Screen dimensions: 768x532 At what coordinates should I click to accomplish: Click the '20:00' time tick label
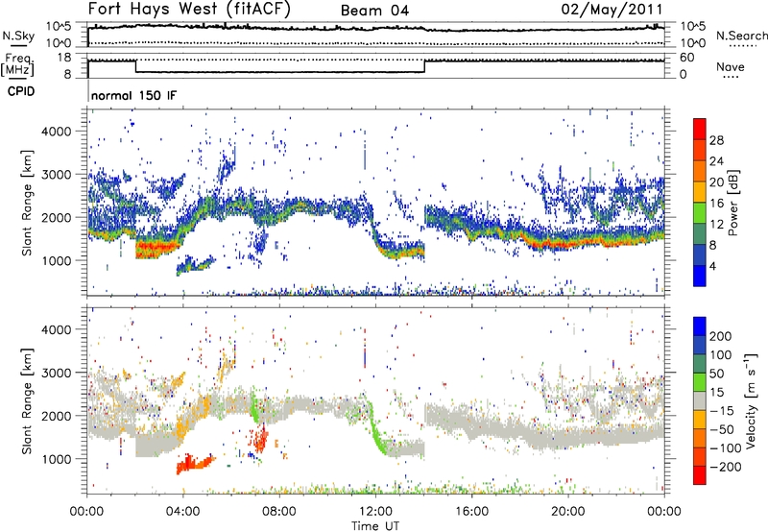click(567, 512)
